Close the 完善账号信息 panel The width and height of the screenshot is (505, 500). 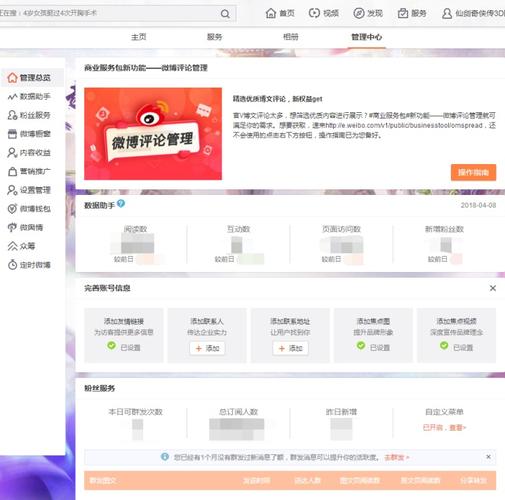pos(493,288)
